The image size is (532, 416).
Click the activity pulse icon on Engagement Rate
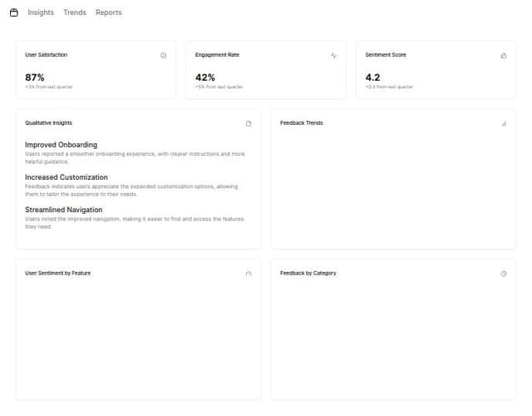[x=333, y=56]
